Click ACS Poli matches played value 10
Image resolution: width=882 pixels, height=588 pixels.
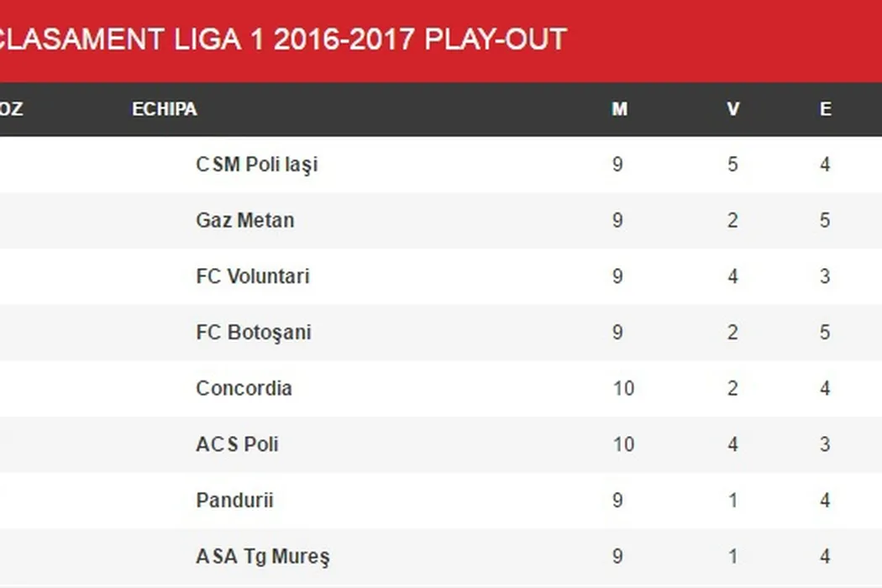623,444
